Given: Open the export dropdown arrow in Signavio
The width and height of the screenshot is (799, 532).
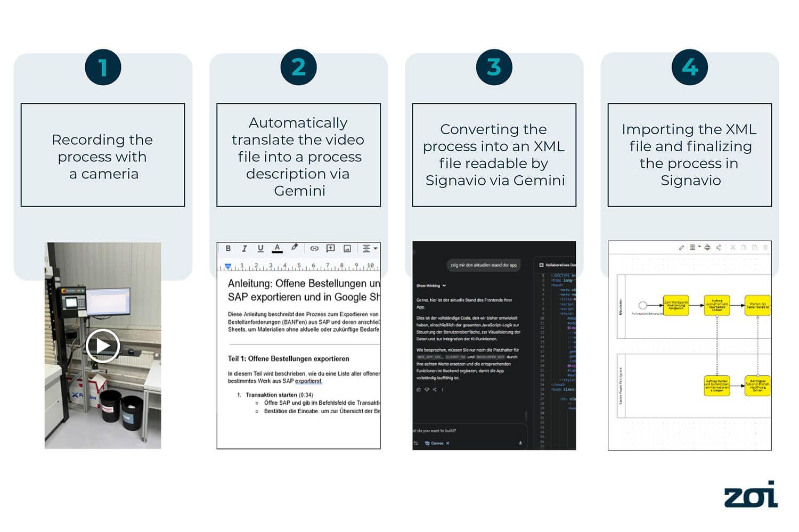Looking at the screenshot, I should click(x=700, y=247).
